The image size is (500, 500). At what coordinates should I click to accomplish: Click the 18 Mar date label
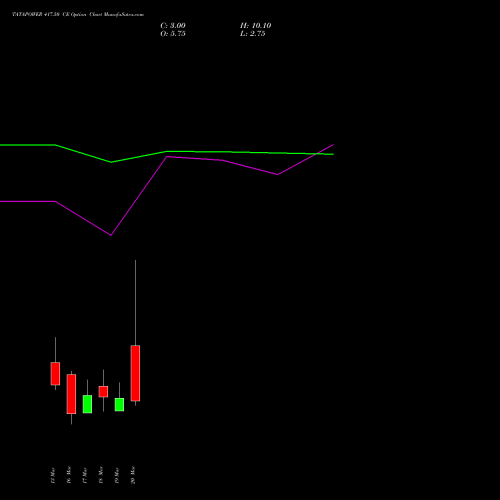tap(101, 475)
